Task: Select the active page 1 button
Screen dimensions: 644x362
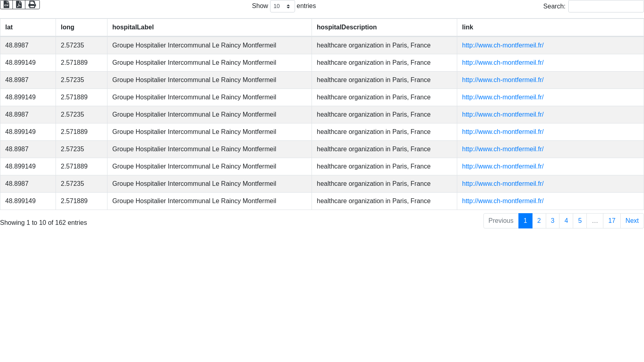Action: tap(525, 221)
